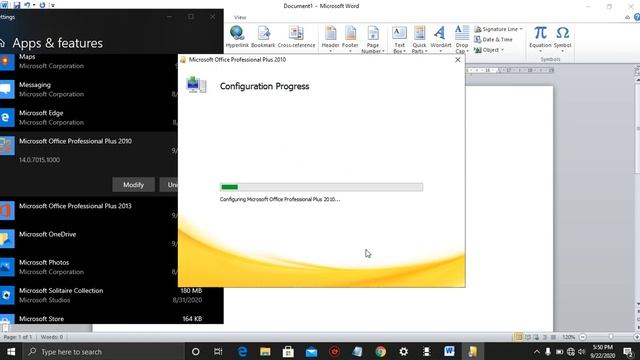This screenshot has width=640, height=360.
Task: Open Cortana from the taskbar
Action: [196, 351]
